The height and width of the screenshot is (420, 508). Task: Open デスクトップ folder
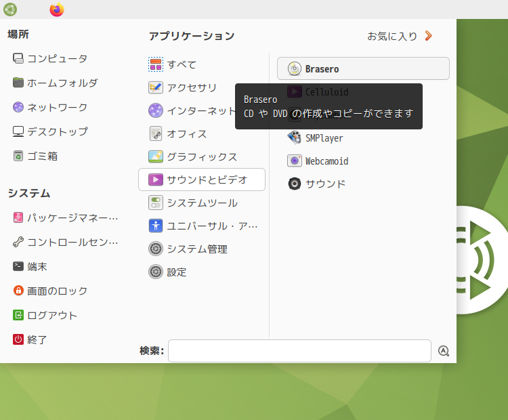pyautogui.click(x=50, y=131)
